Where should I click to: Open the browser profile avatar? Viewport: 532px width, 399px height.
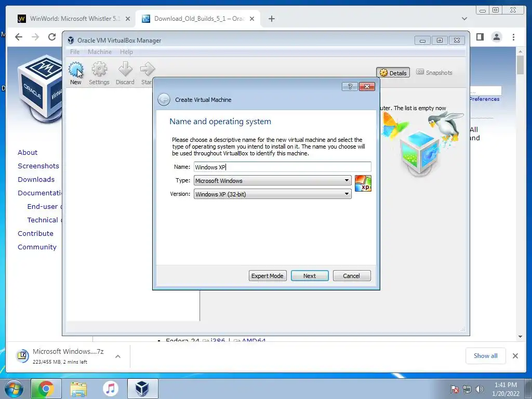pos(496,37)
